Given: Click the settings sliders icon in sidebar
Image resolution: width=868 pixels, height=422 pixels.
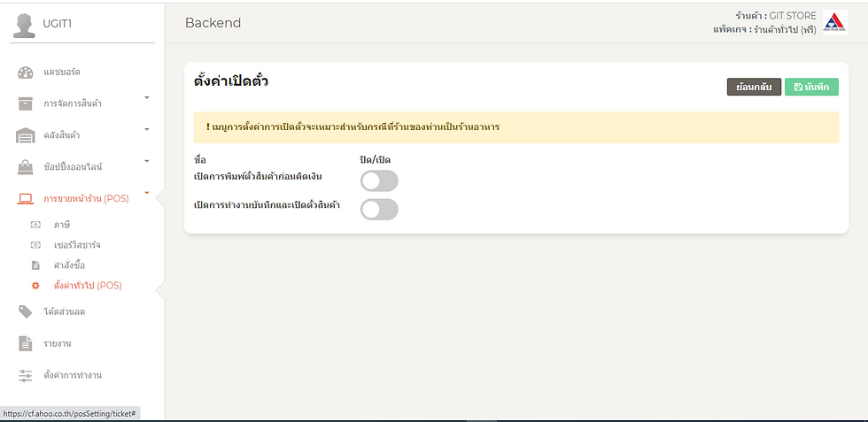Looking at the screenshot, I should (26, 375).
